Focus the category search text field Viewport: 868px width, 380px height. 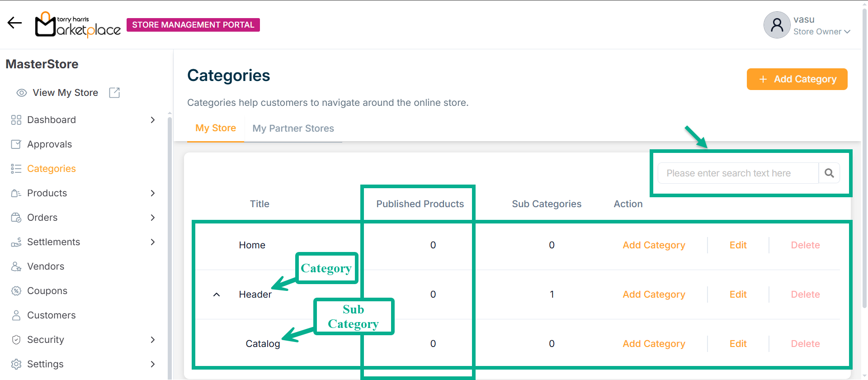(x=738, y=173)
